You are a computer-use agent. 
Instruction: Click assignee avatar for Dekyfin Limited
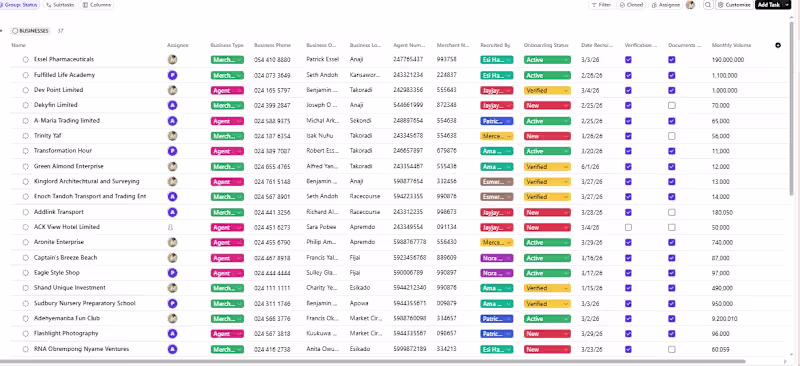(172, 105)
